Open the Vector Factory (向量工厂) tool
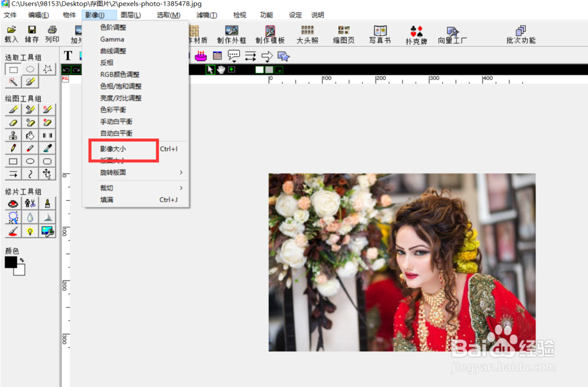This screenshot has width=588, height=387. [x=452, y=35]
